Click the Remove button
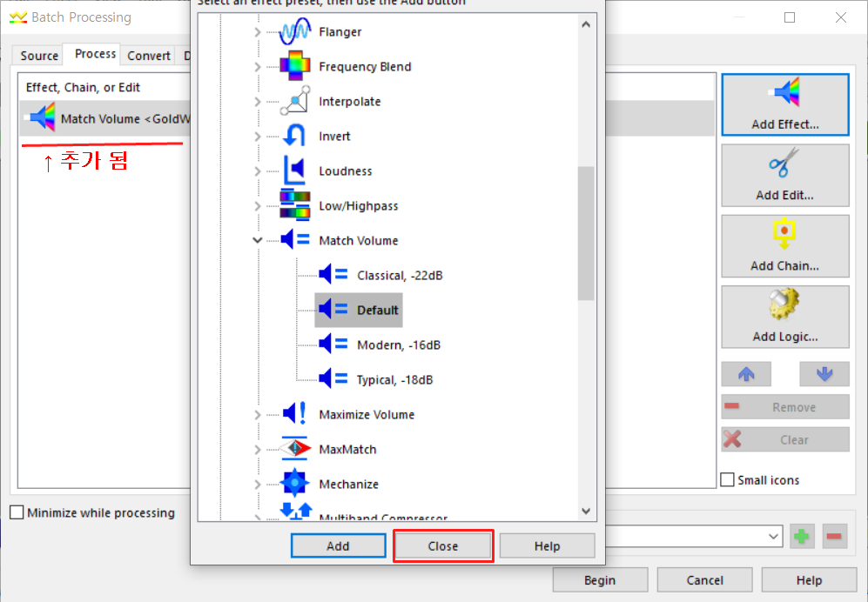 [x=785, y=406]
